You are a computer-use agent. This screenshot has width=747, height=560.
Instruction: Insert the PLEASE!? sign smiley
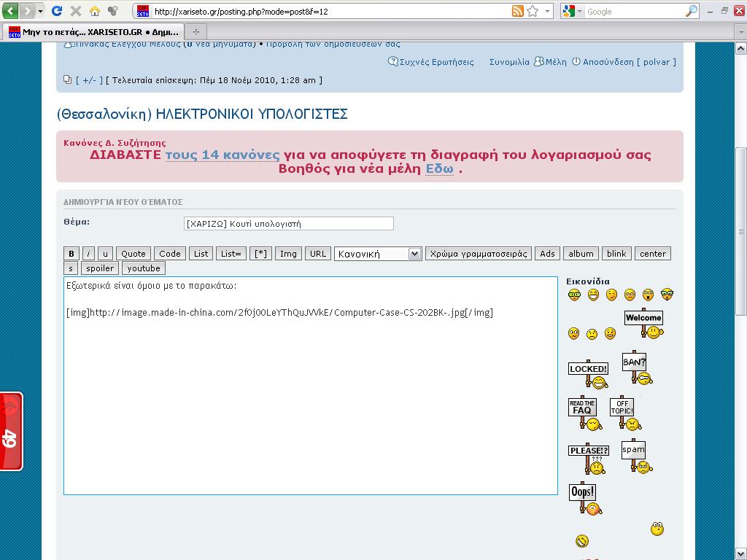[589, 459]
